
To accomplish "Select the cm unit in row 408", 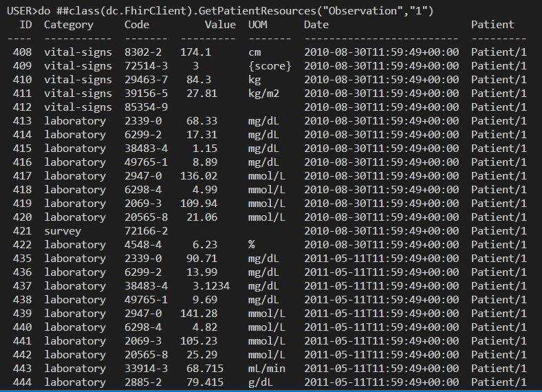I will coord(254,52).
